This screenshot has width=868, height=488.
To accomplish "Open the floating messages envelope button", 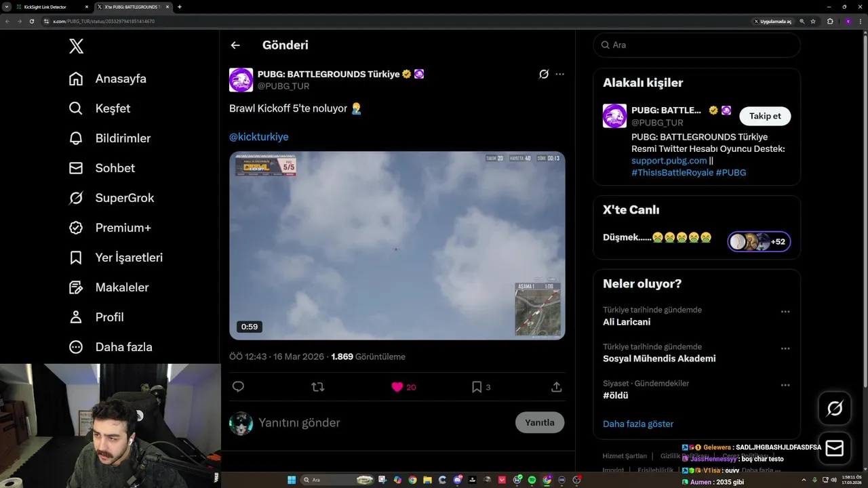I will (x=835, y=449).
